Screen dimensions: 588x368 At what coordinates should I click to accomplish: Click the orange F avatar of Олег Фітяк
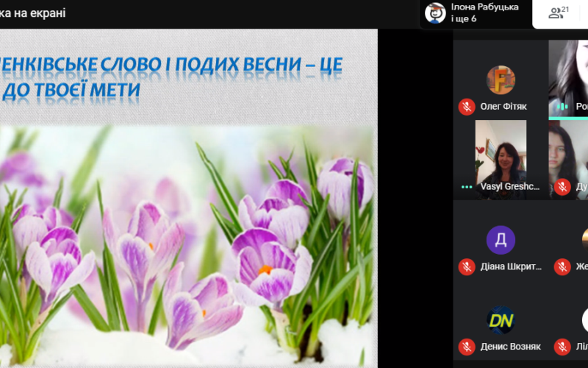[x=501, y=79]
